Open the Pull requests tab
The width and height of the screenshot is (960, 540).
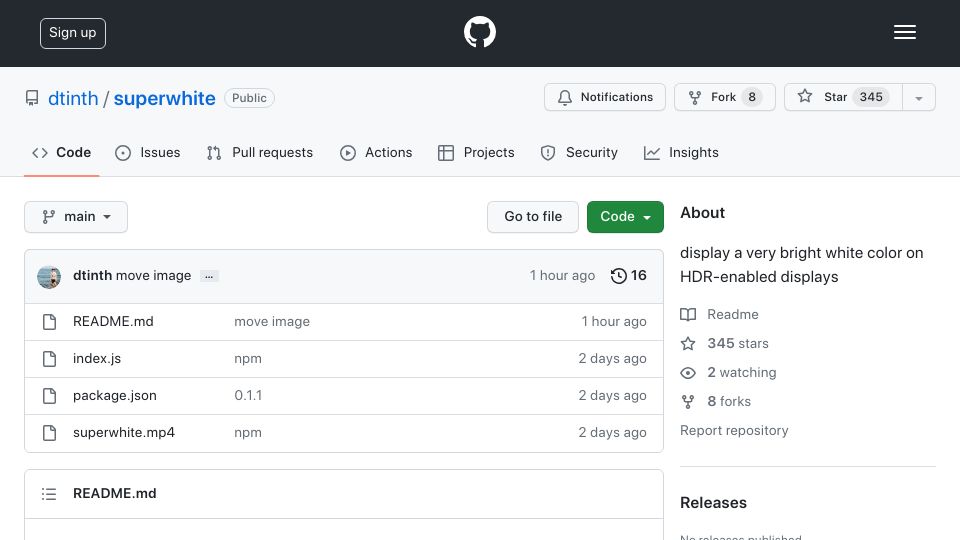[x=260, y=152]
